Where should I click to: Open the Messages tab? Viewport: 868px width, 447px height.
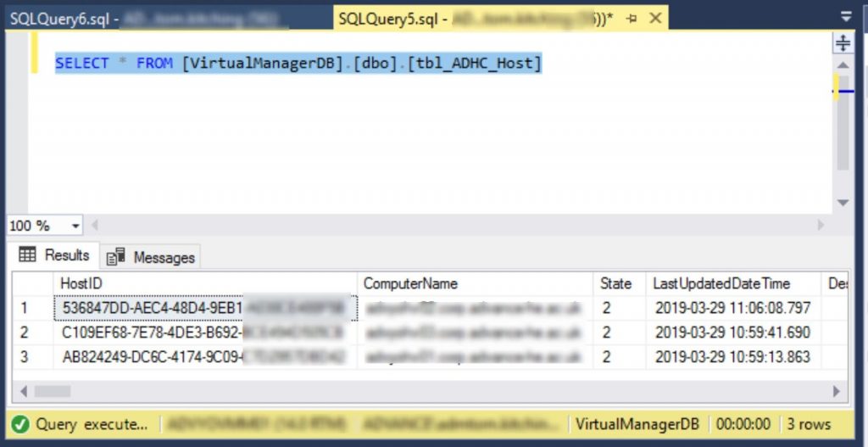tap(151, 258)
